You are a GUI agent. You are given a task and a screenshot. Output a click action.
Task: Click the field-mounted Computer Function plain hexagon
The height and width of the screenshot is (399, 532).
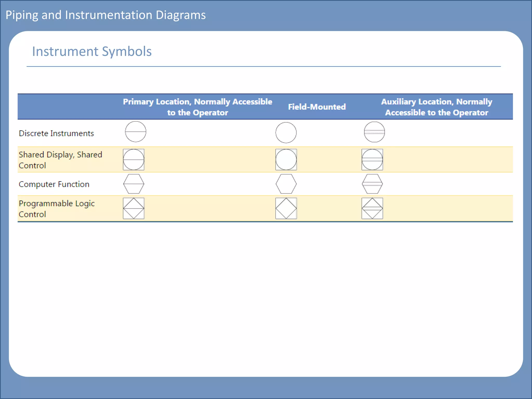pyautogui.click(x=286, y=184)
